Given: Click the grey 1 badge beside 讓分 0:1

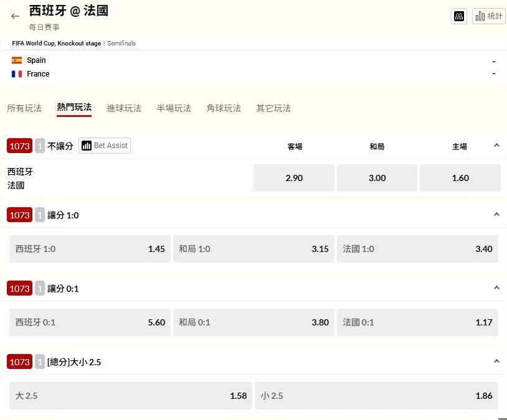Looking at the screenshot, I should pyautogui.click(x=40, y=288).
